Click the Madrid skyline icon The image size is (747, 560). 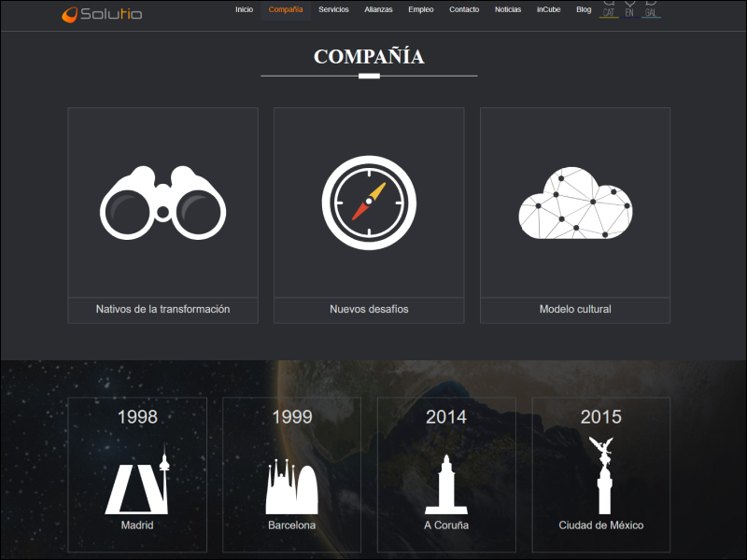coord(137,481)
